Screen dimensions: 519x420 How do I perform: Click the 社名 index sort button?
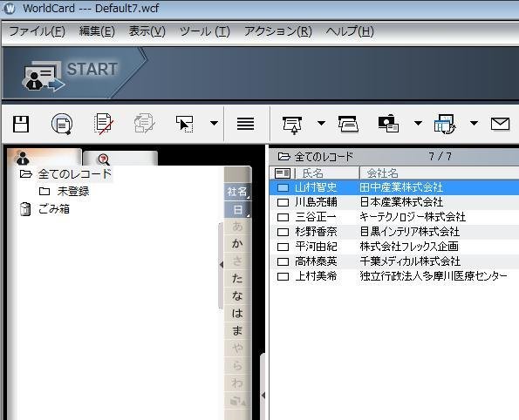point(237,192)
